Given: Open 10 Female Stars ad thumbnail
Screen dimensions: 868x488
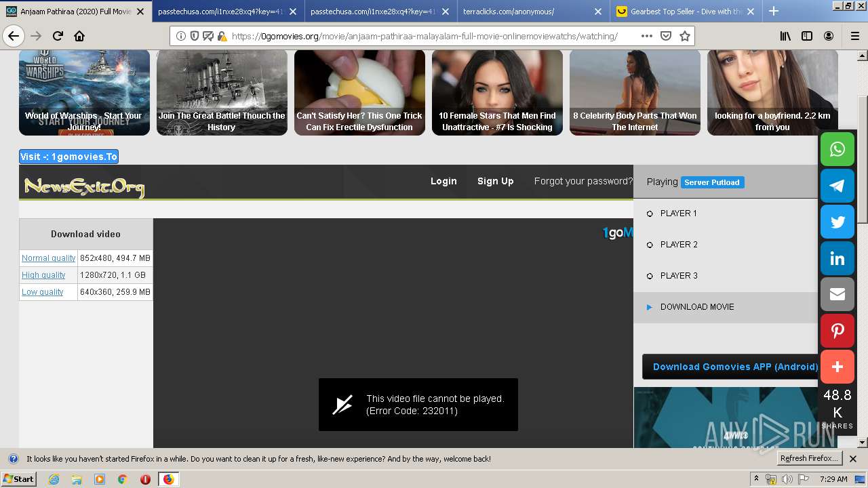Looking at the screenshot, I should [497, 93].
